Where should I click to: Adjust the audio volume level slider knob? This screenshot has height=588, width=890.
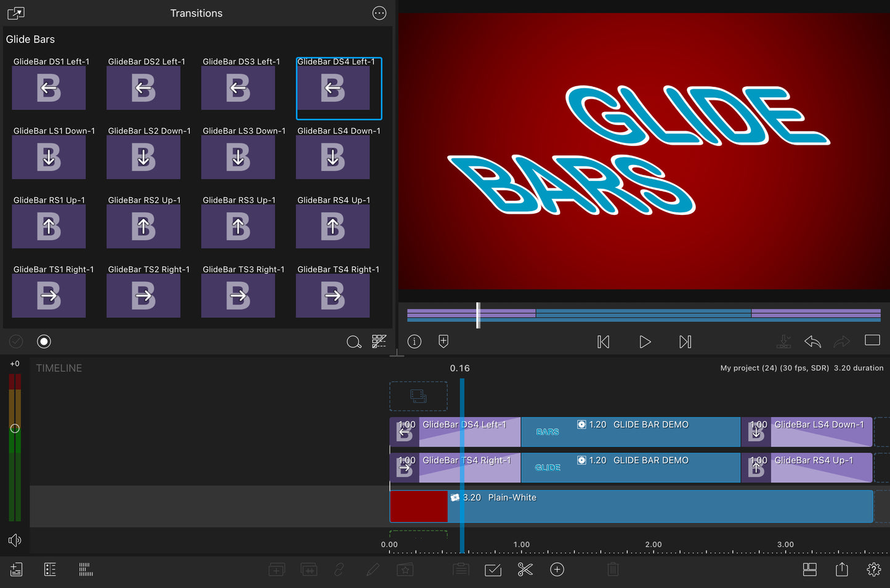coord(15,429)
